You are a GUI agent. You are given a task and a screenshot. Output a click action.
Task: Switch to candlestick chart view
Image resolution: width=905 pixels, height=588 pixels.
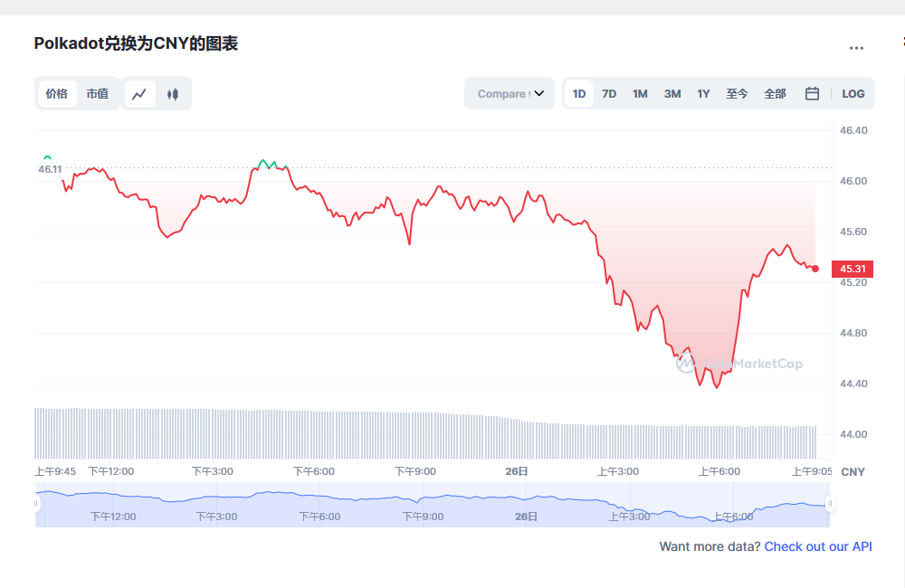tap(173, 94)
